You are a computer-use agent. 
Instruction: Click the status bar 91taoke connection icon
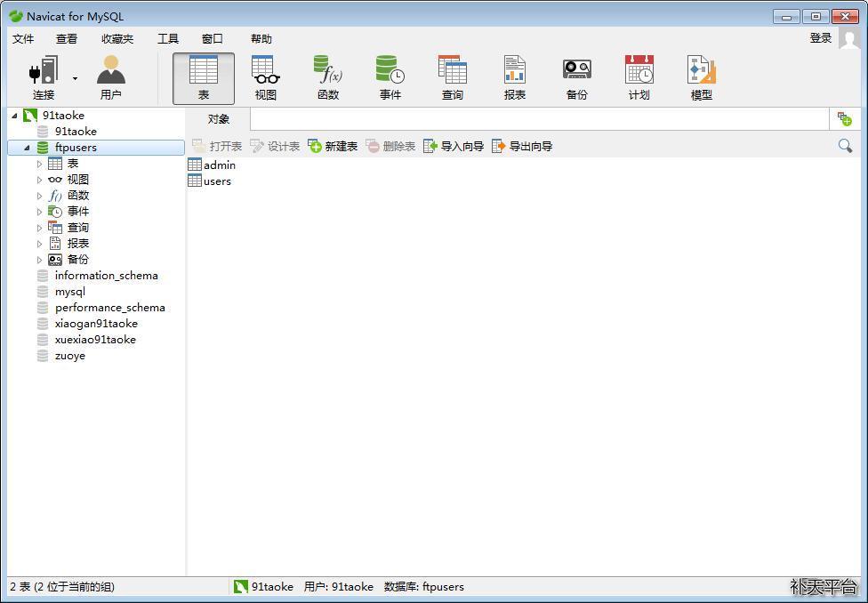click(240, 586)
